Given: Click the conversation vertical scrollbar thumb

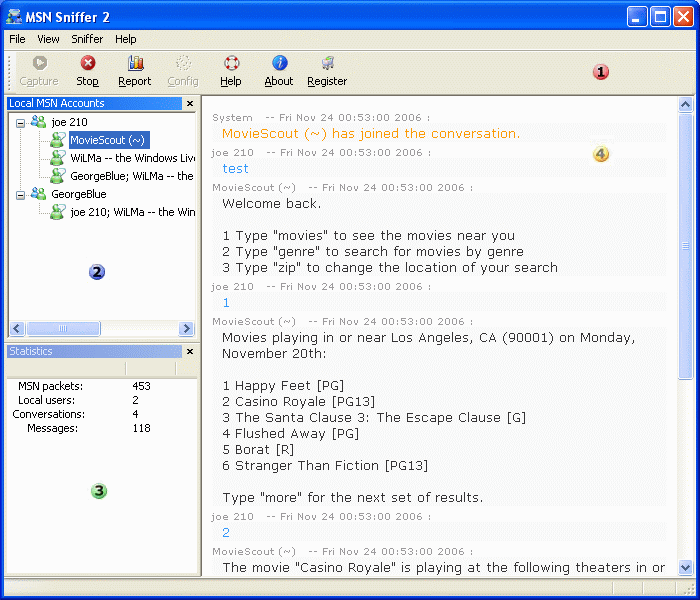Looking at the screenshot, I should tap(685, 246).
